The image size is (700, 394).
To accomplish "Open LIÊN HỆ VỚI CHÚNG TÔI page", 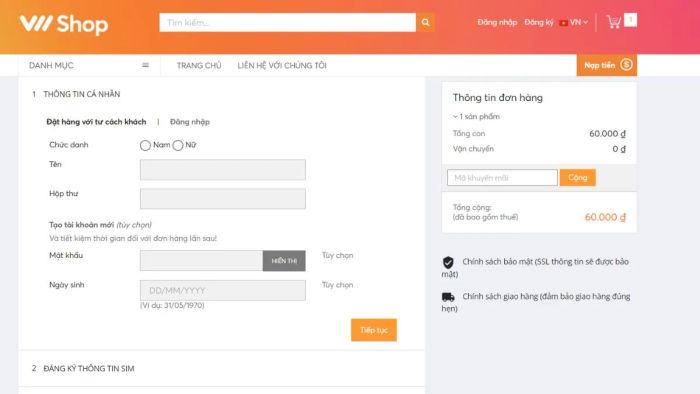I will click(282, 66).
